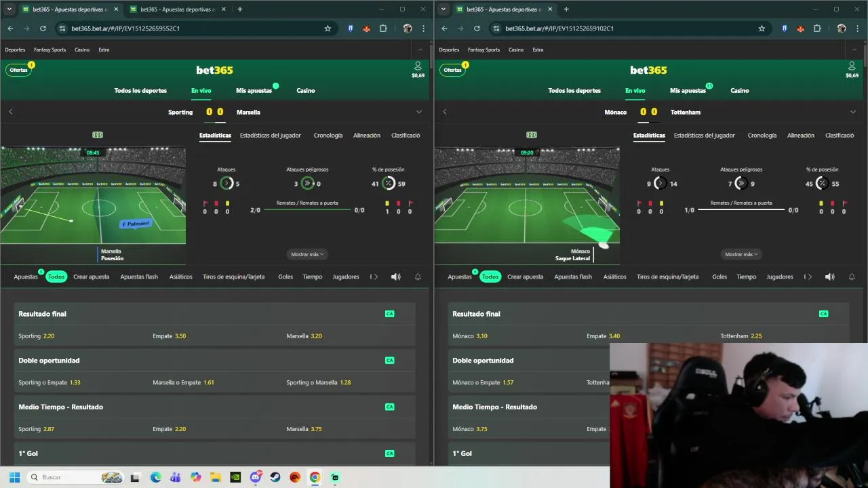Select Todos filter pill in left window
This screenshot has width=868, height=488.
(x=56, y=277)
